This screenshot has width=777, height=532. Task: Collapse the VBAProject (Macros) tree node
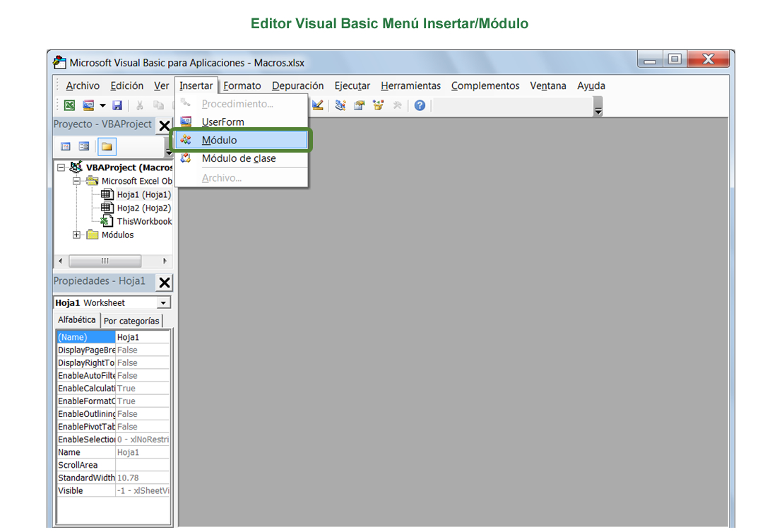click(x=61, y=167)
